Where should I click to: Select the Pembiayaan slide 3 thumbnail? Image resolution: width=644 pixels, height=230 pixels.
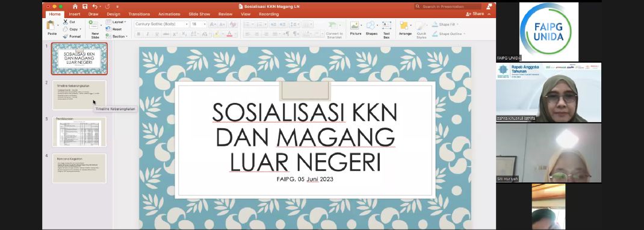click(79, 131)
